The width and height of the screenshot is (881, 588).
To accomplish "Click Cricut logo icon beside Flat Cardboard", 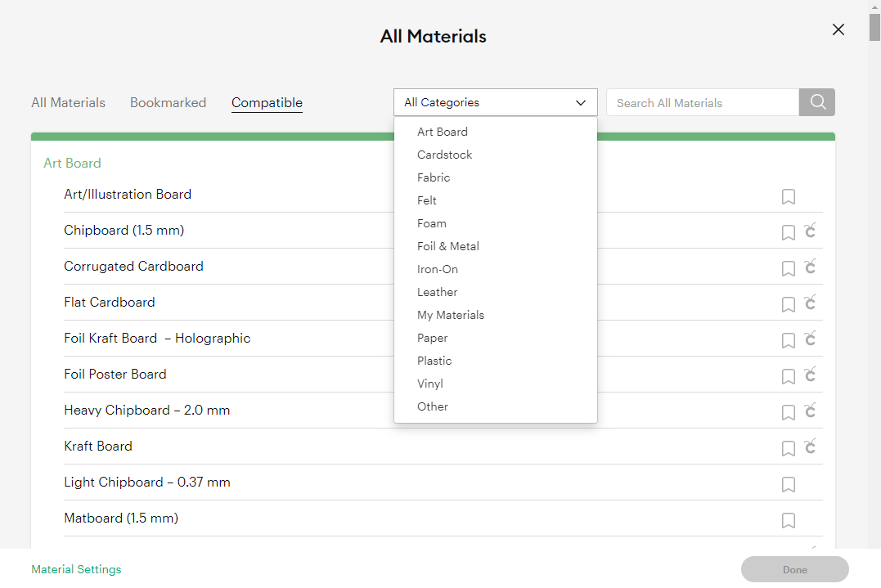I will pos(810,303).
